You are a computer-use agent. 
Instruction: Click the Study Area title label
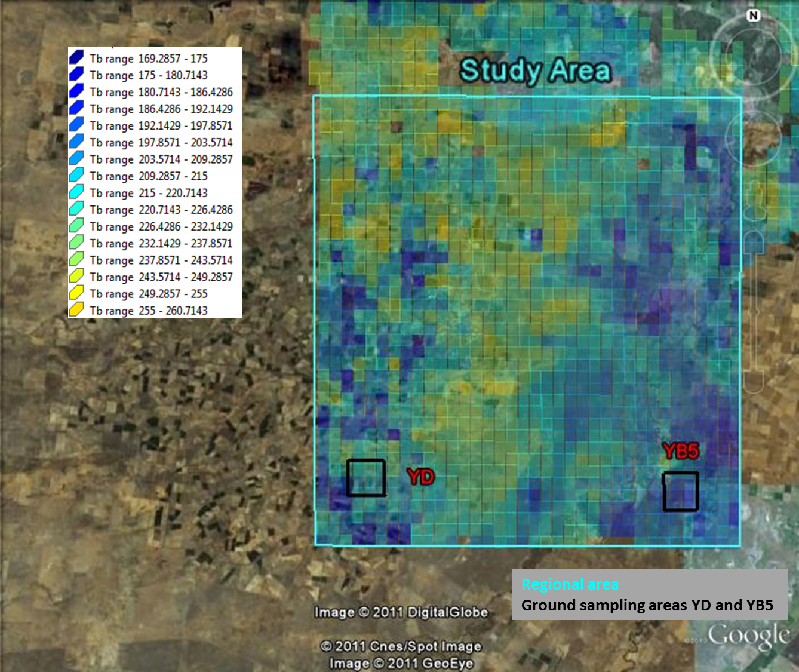coord(535,70)
